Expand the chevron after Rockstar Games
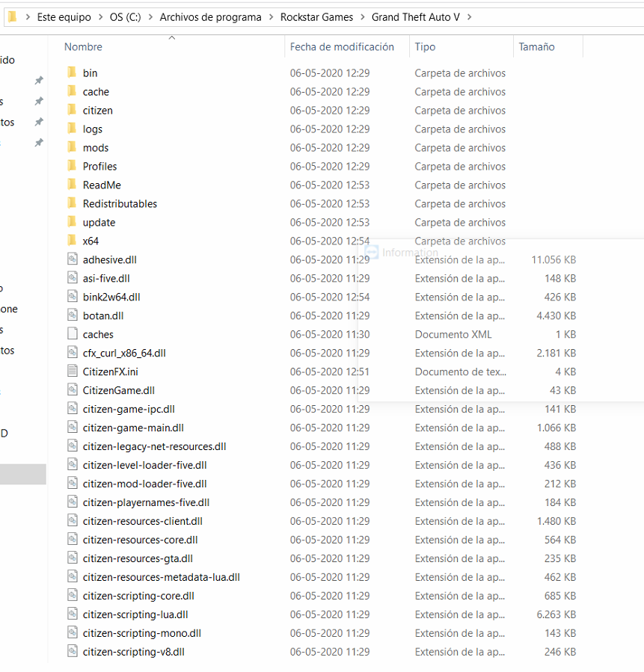Viewport: 644px width, 672px height. 362,17
